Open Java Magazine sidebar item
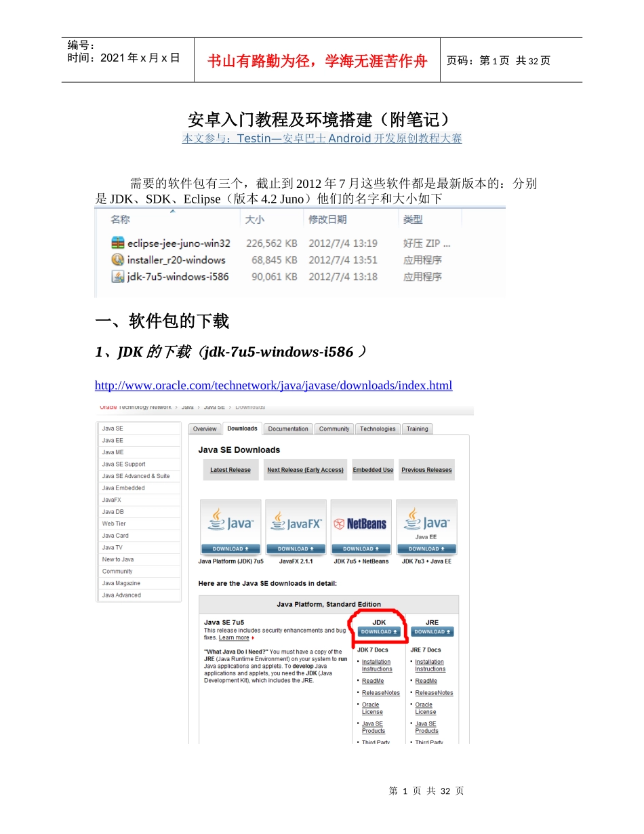 [139, 583]
